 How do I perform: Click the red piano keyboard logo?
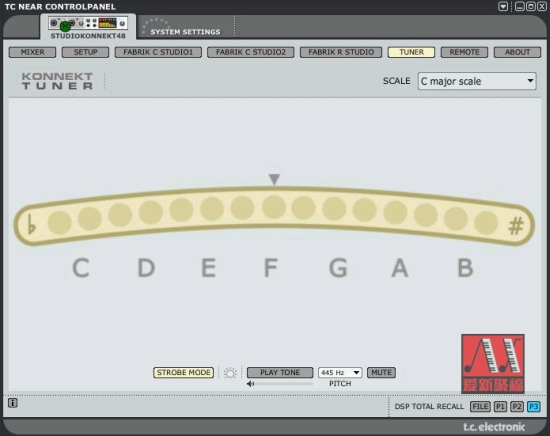[x=493, y=364]
